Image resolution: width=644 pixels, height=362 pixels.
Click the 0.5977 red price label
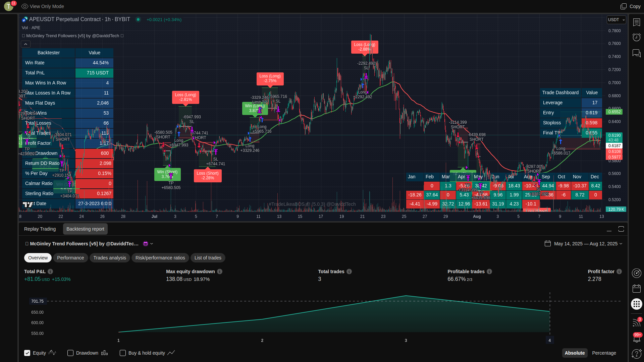point(614,157)
